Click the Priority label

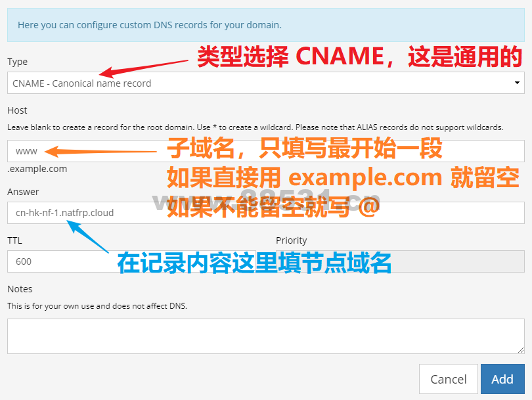coord(292,240)
